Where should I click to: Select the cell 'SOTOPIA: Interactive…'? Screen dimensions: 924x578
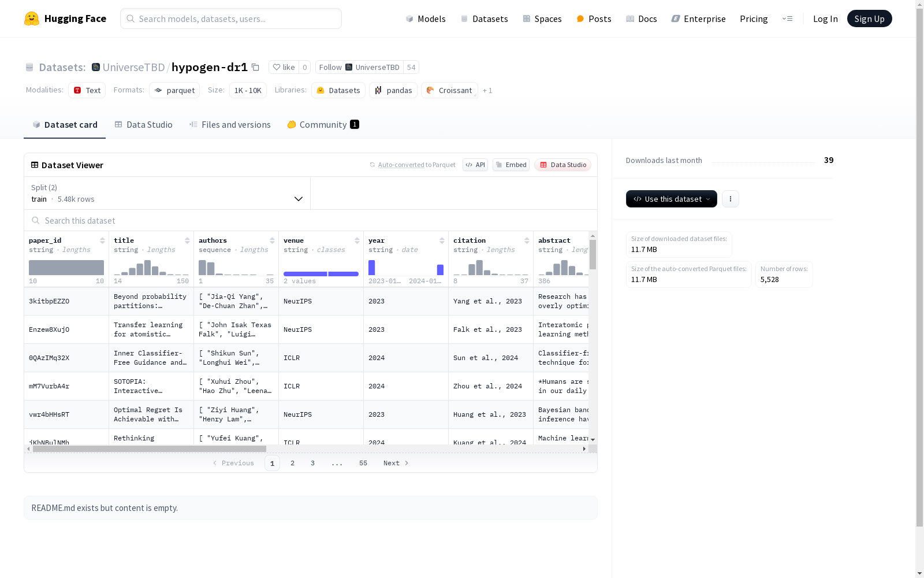tap(151, 386)
